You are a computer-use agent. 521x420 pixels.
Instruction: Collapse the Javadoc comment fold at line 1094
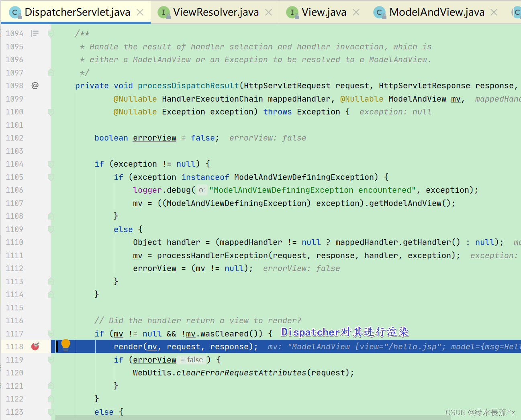pyautogui.click(x=51, y=34)
